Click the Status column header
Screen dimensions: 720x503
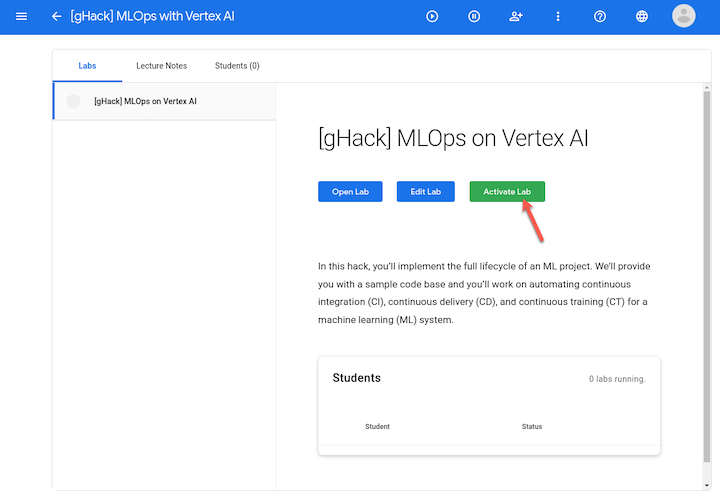532,426
